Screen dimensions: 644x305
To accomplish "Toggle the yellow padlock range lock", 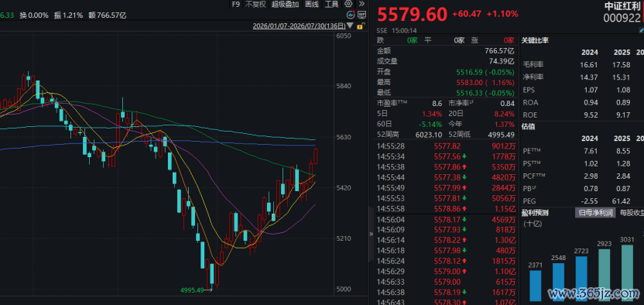I will 360,26.
